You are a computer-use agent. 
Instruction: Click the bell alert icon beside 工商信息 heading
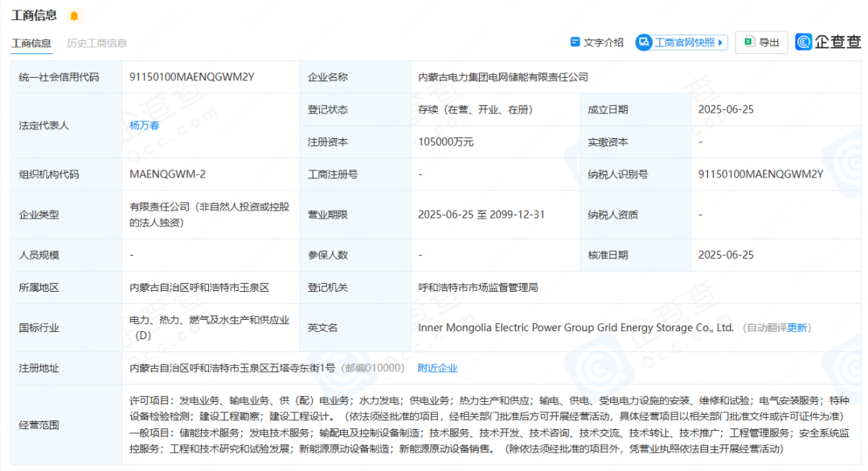[x=75, y=14]
